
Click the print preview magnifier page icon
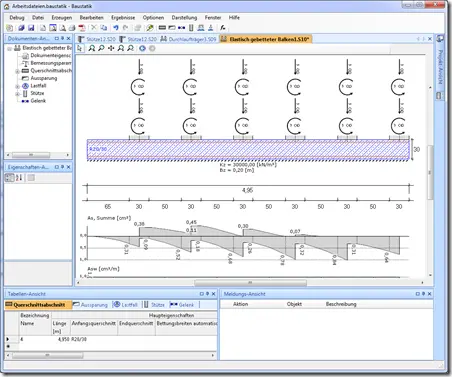pyautogui.click(x=62, y=28)
